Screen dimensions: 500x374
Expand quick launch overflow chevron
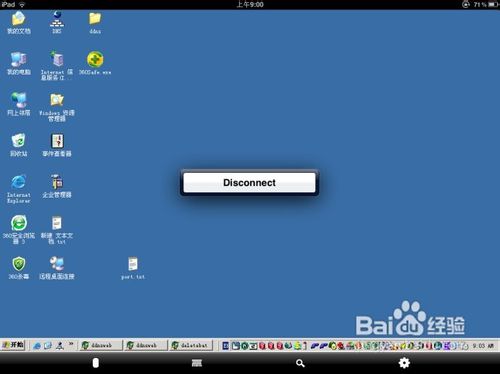[x=71, y=343]
